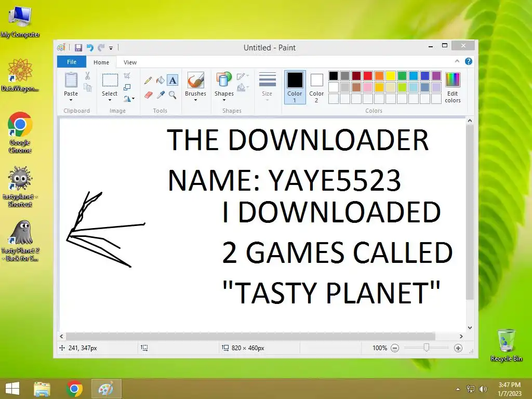Click the zoom out minus button
Viewport: 532px width, 399px height.
tap(395, 348)
